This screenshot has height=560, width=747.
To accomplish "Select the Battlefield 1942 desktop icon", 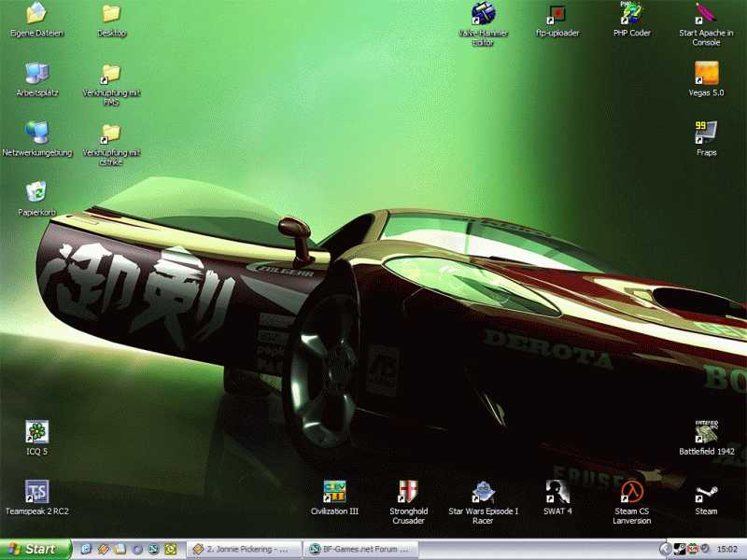I will click(x=706, y=432).
